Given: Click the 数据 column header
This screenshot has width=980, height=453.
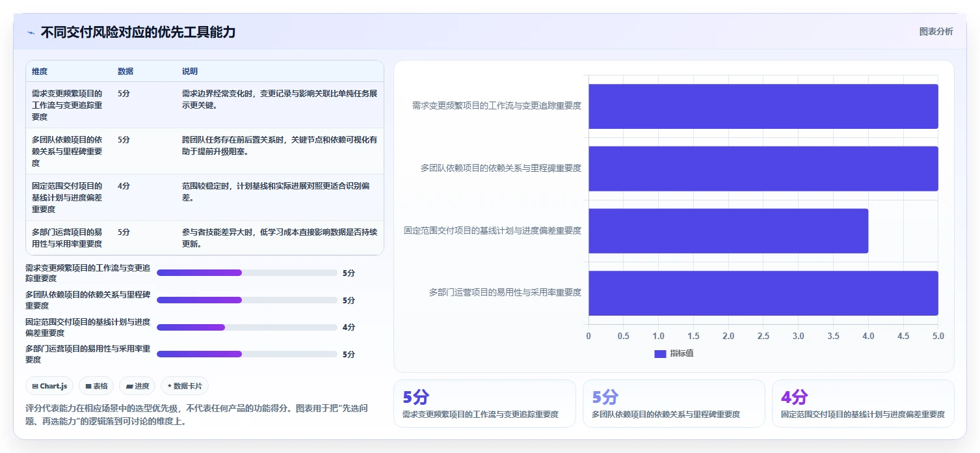Looking at the screenshot, I should click(126, 72).
